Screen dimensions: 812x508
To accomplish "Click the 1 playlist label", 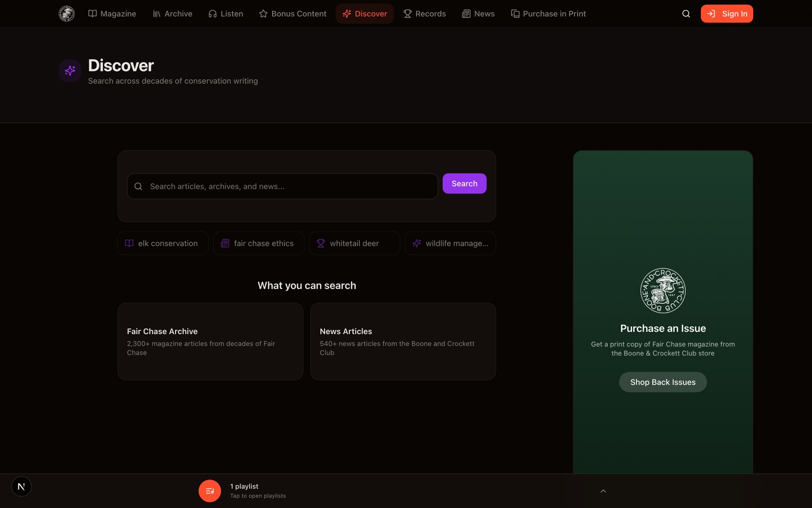I will [244, 486].
